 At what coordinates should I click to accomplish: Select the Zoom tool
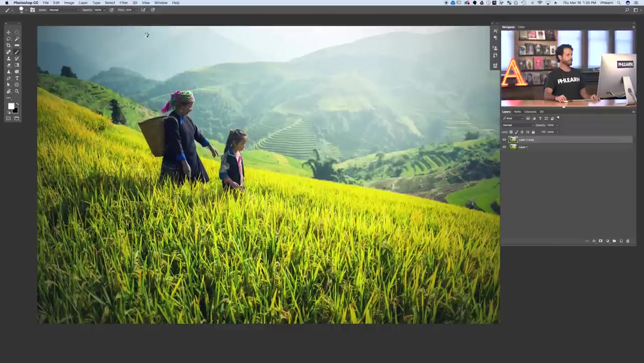(17, 91)
